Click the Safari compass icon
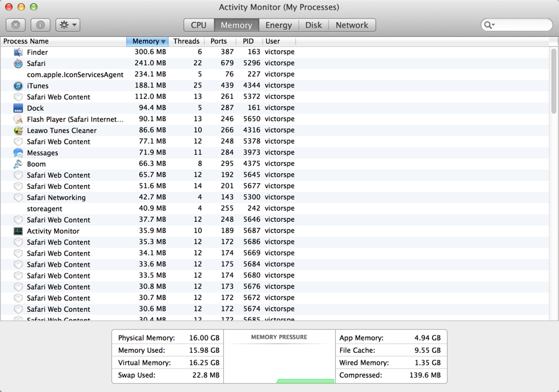This screenshot has height=392, width=559. (18, 63)
